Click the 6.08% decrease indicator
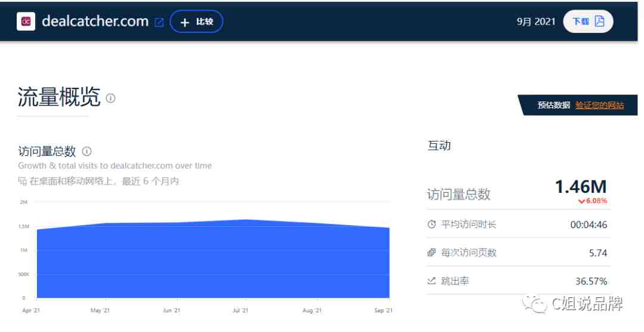 [x=592, y=201]
